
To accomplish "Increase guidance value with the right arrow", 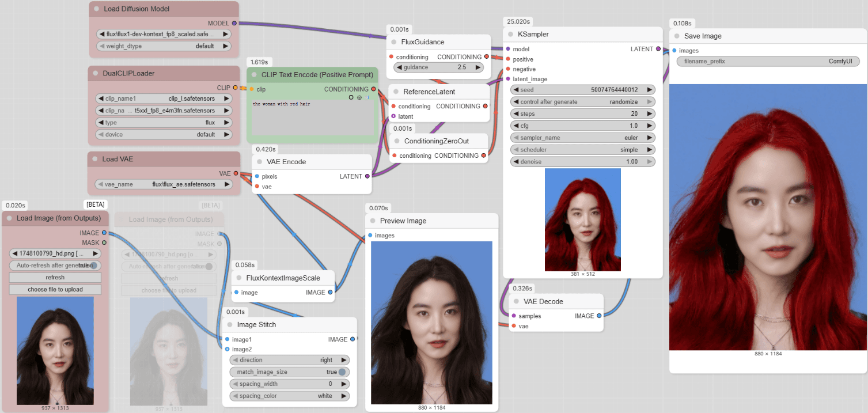I will pos(477,67).
